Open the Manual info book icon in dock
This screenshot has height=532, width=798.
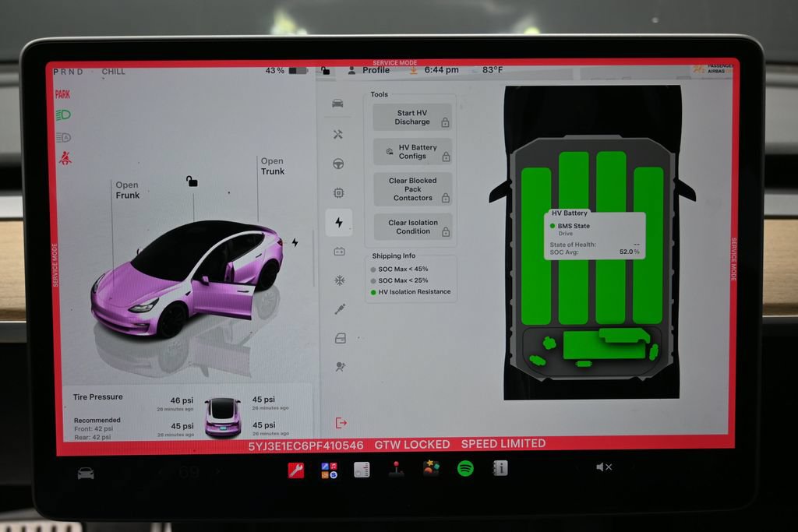click(500, 468)
